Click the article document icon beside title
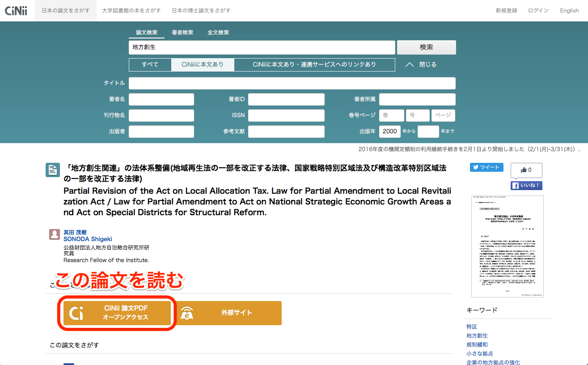Screen dimensions: 588x365 [52, 170]
